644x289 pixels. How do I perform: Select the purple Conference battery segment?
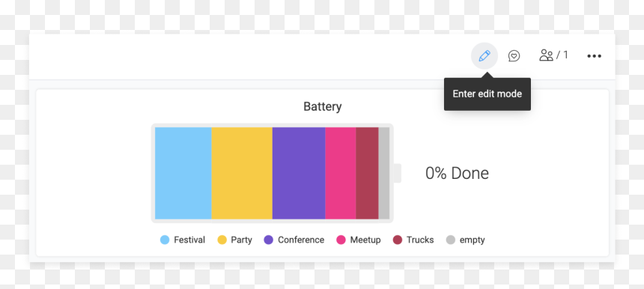[x=299, y=173]
